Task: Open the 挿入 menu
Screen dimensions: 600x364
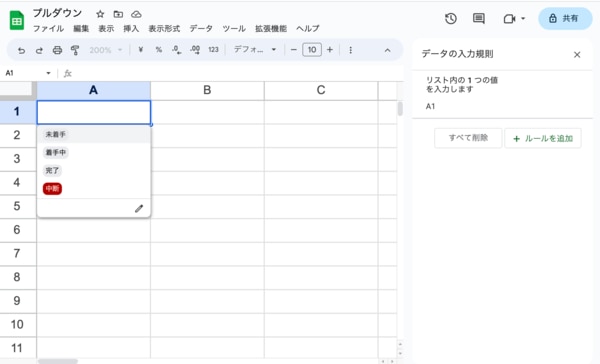Action: pyautogui.click(x=131, y=29)
